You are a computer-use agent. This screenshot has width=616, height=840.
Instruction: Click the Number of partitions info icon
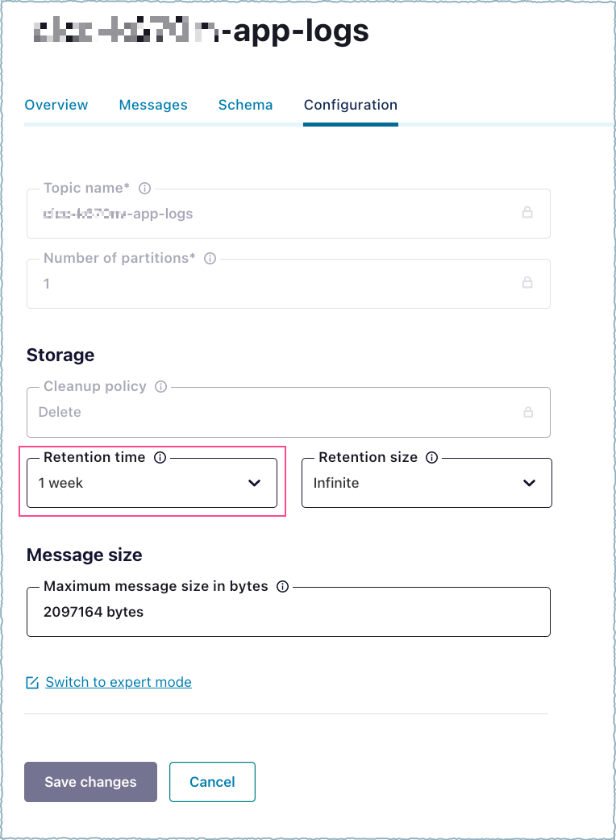(x=210, y=259)
